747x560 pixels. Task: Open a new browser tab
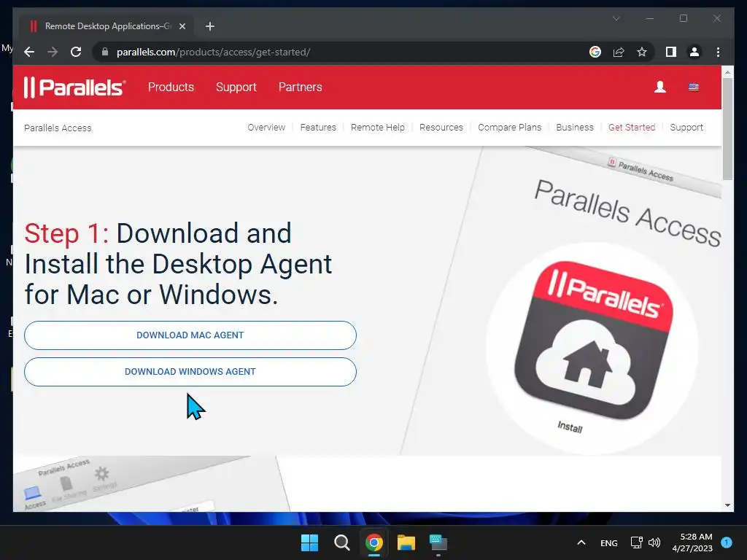coord(209,26)
